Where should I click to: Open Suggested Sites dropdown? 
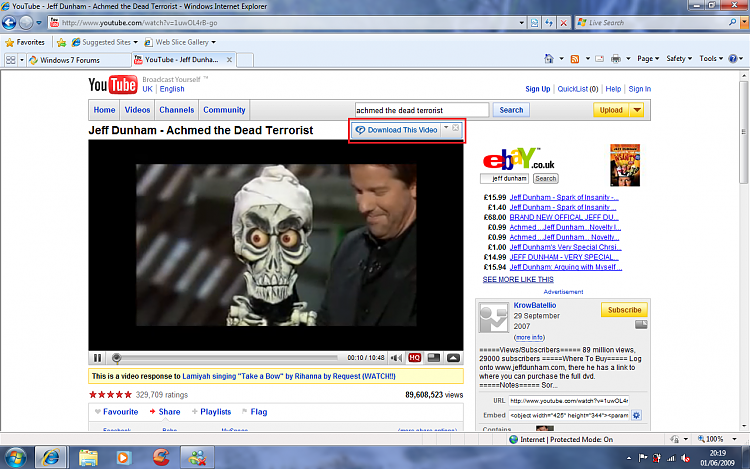[104, 42]
